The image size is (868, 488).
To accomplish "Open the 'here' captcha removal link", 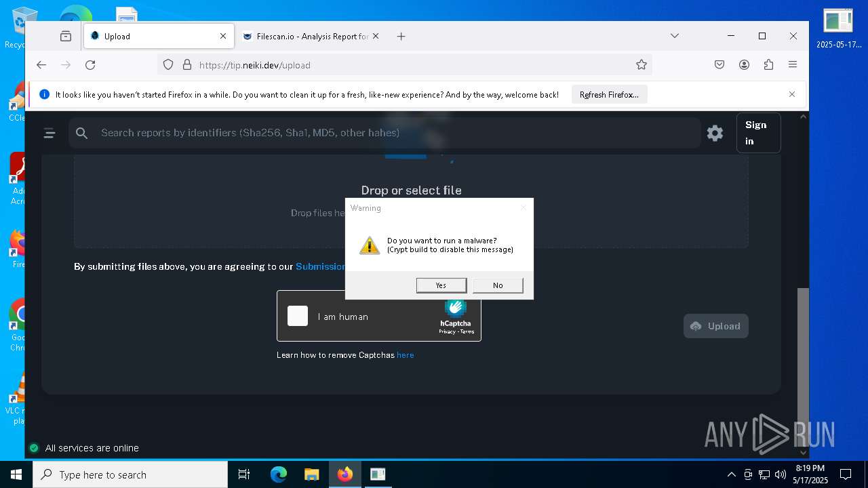I will pos(406,355).
